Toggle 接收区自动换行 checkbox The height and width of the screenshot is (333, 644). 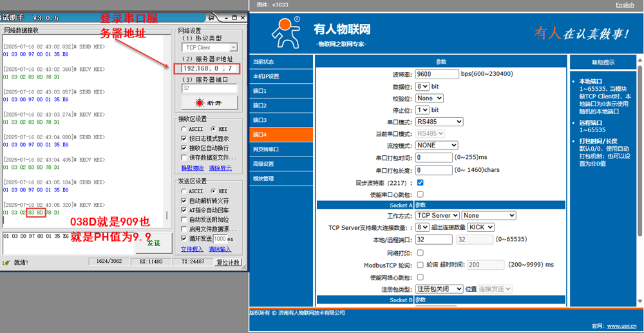point(184,147)
